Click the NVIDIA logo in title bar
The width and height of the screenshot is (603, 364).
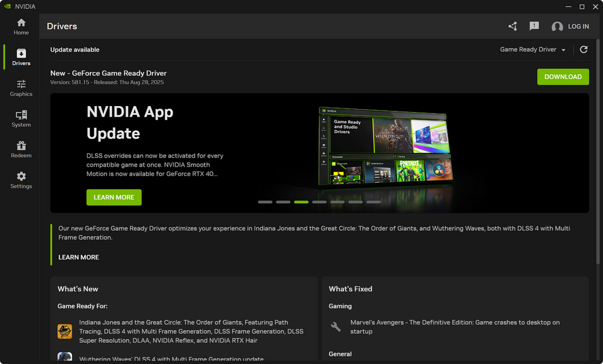[x=7, y=6]
